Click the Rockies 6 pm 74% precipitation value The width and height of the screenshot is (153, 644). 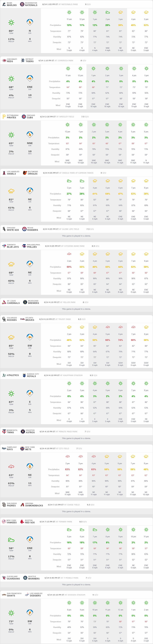[x=121, y=340]
